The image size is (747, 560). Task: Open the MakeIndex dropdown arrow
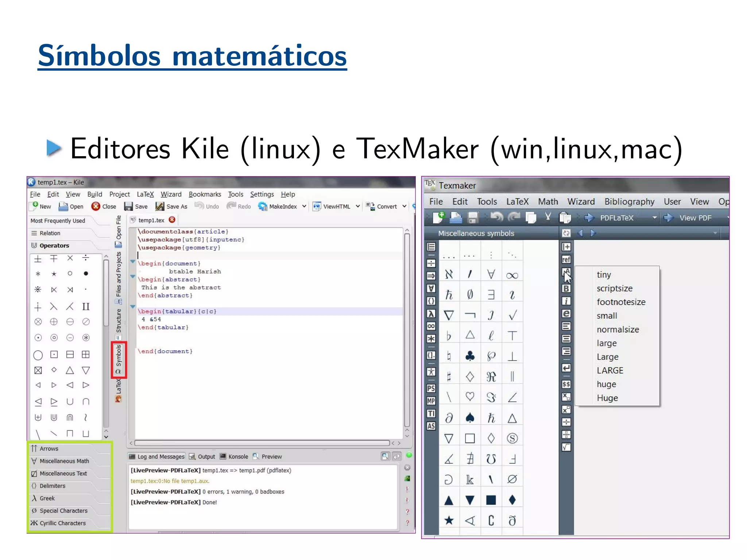(x=304, y=206)
